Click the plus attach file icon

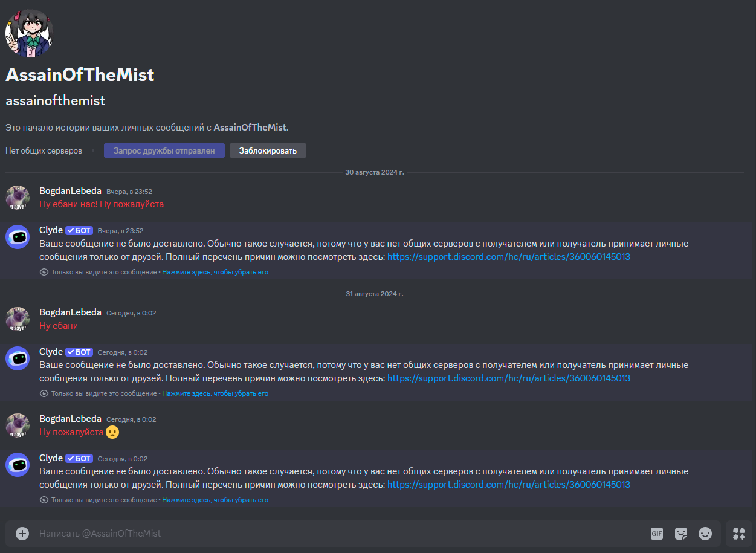[22, 534]
